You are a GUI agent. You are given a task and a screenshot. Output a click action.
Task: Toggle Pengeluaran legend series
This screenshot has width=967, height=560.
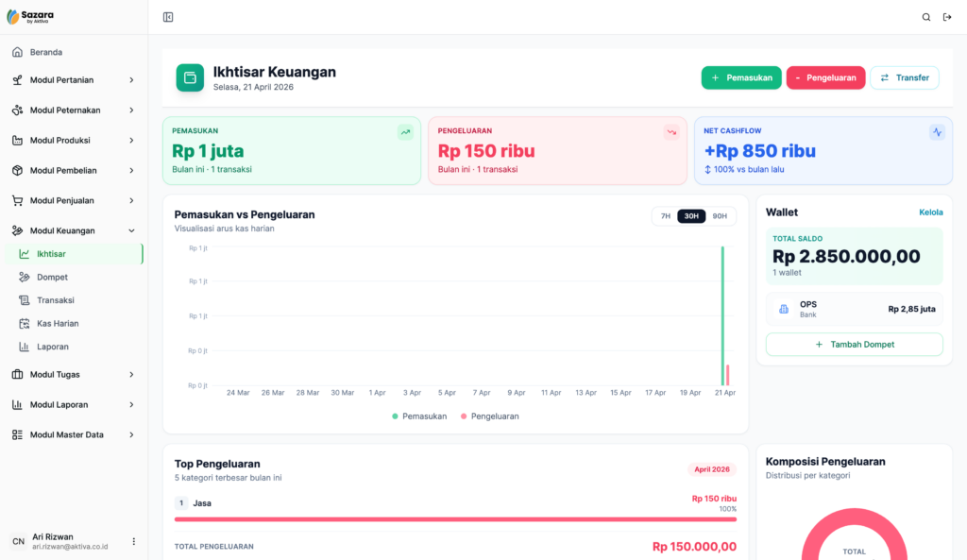tap(490, 416)
